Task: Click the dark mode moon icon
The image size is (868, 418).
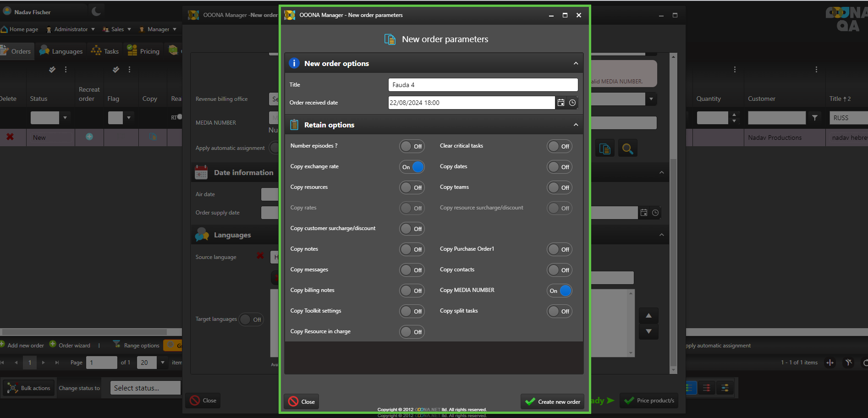Action: 96,11
